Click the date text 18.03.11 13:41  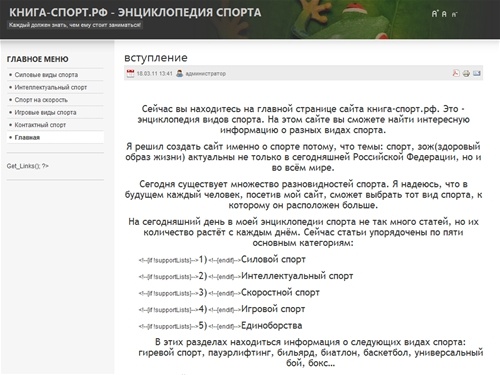154,73
